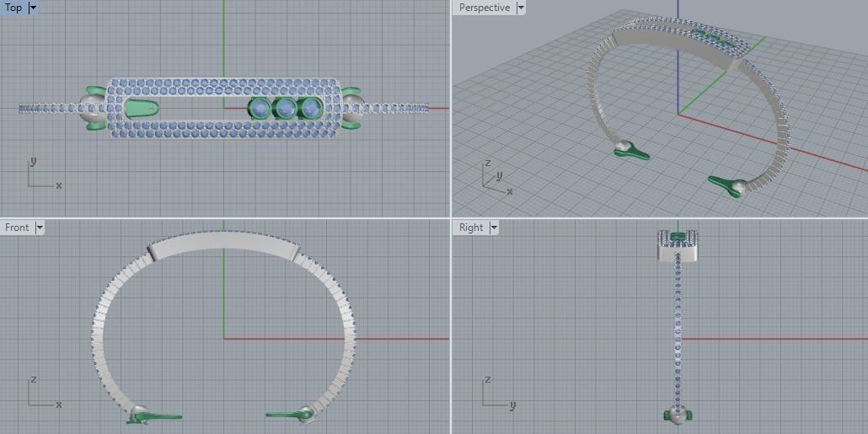The image size is (868, 434).
Task: Select the right green clasp in Front view
Action: 289,415
